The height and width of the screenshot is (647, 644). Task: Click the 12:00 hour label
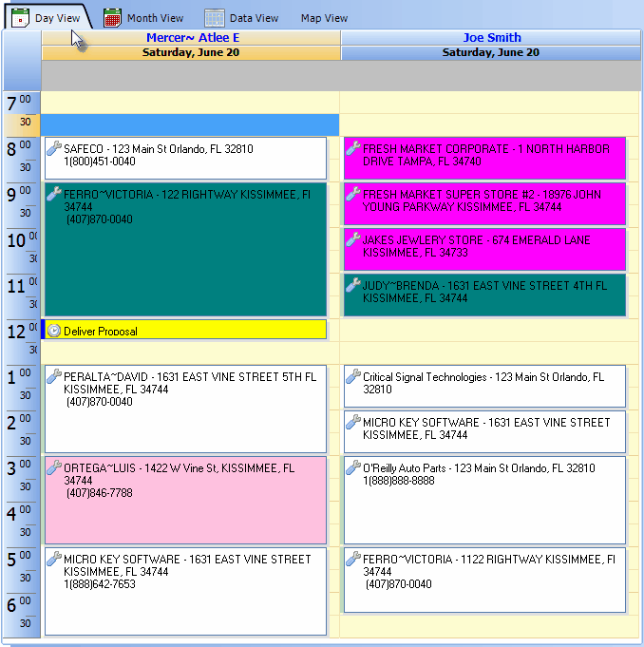click(x=22, y=331)
